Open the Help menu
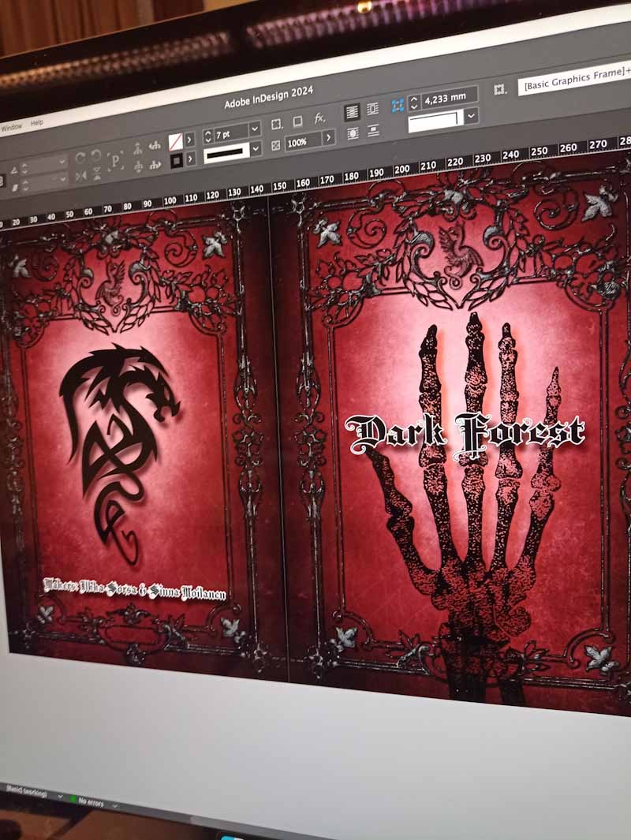This screenshot has width=631, height=840. (37, 124)
